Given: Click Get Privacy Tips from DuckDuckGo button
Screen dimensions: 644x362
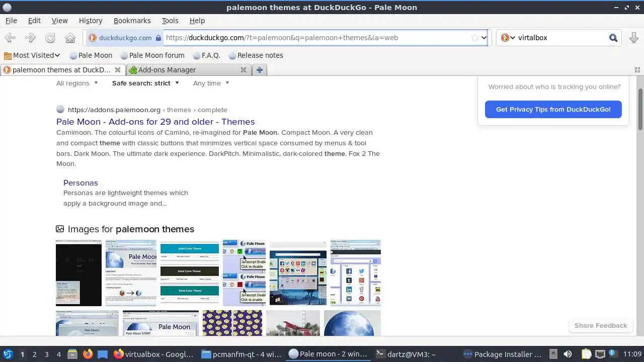Looking at the screenshot, I should point(553,109).
